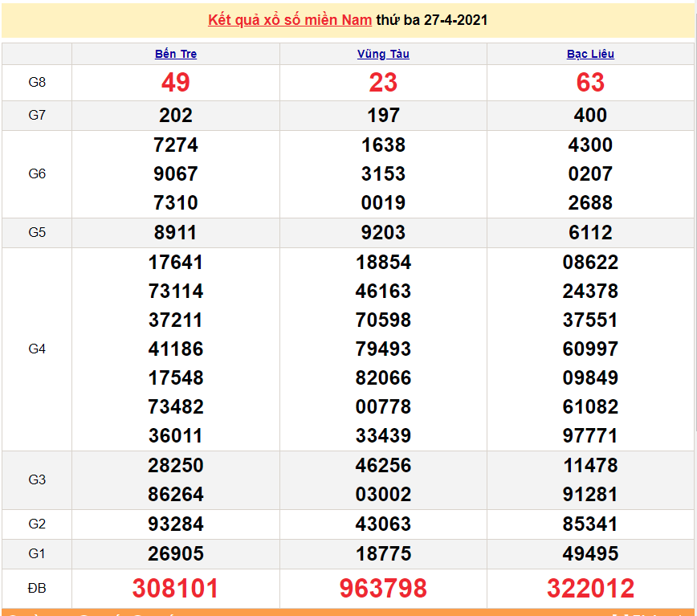Screen dimensions: 697x616
Task: Select G7 number 202
Action: pyautogui.click(x=176, y=116)
